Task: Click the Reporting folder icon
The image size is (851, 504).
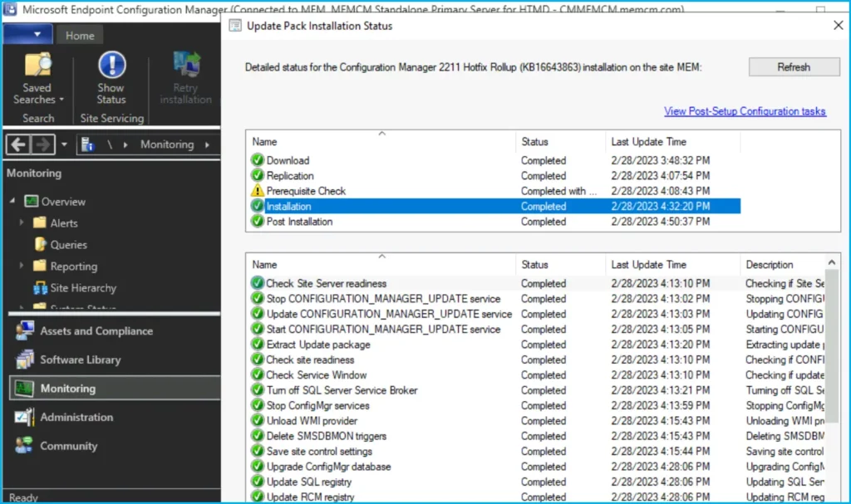Action: tap(40, 266)
